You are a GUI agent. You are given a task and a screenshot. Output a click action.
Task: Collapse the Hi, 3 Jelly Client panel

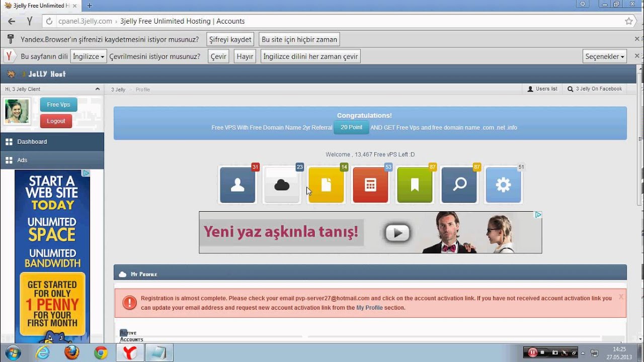coord(97,89)
